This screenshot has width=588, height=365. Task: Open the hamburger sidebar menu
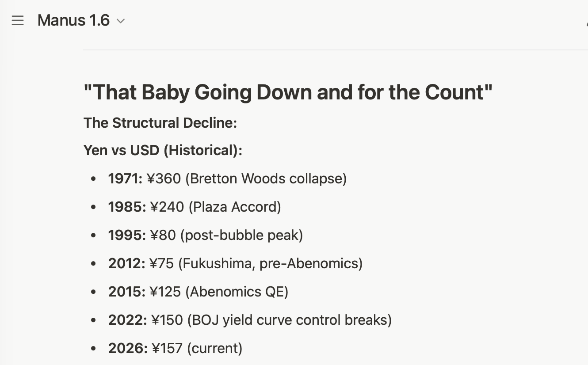(x=18, y=20)
